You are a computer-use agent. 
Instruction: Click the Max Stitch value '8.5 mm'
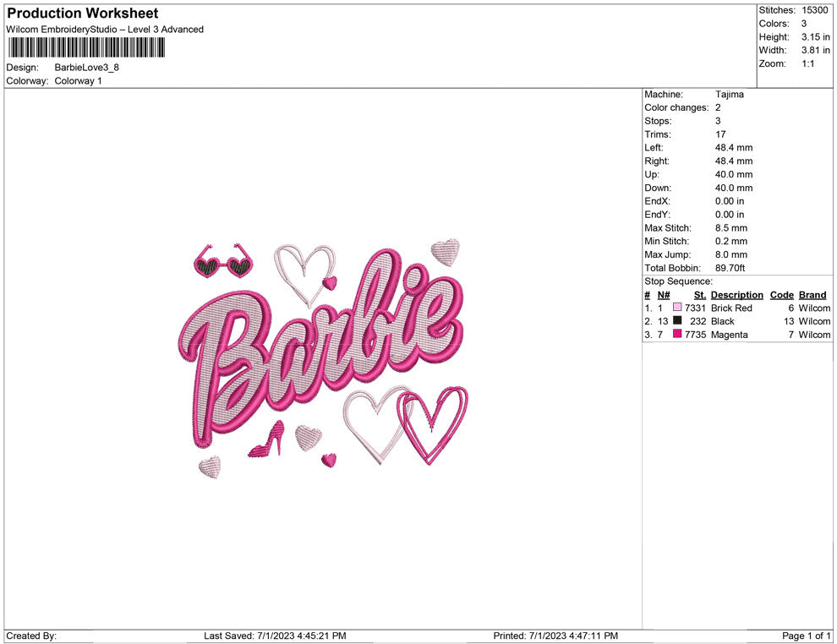731,228
